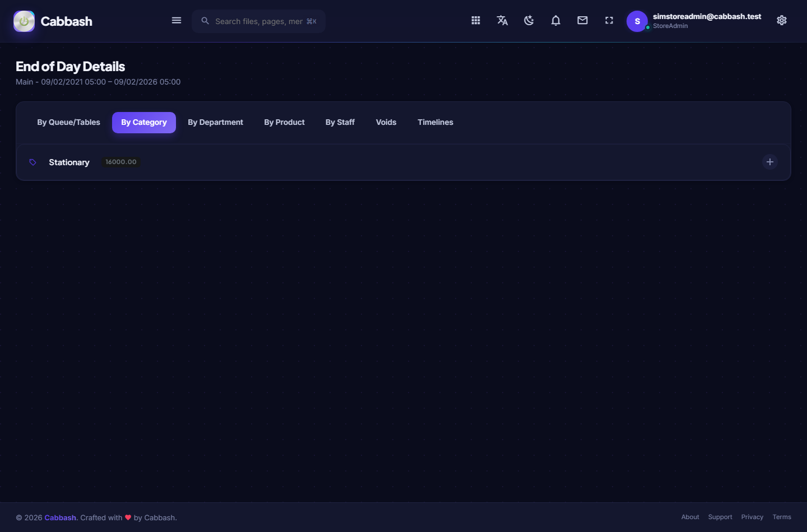Toggle the hamburger sidebar menu
The height and width of the screenshot is (532, 807).
pos(177,21)
